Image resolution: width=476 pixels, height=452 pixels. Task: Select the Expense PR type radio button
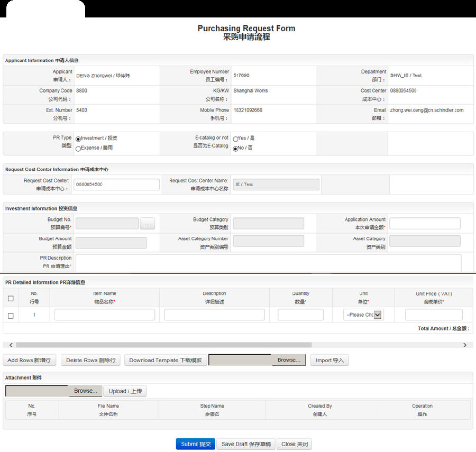click(x=78, y=149)
